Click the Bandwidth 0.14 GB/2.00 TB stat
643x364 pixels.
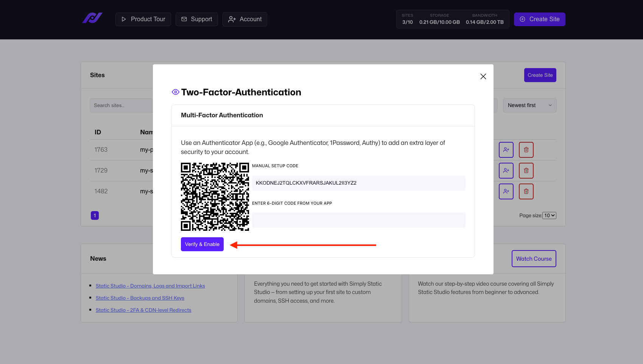click(485, 19)
